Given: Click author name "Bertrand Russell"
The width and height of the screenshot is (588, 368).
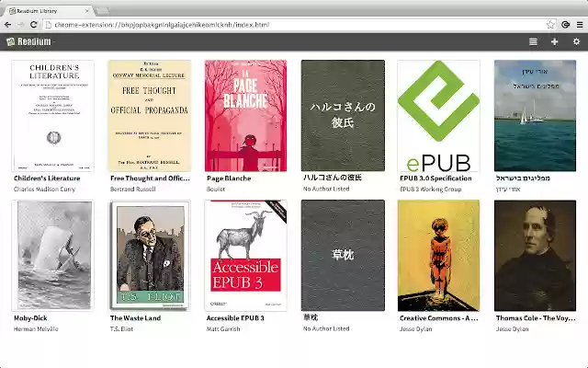Looking at the screenshot, I should (132, 190).
